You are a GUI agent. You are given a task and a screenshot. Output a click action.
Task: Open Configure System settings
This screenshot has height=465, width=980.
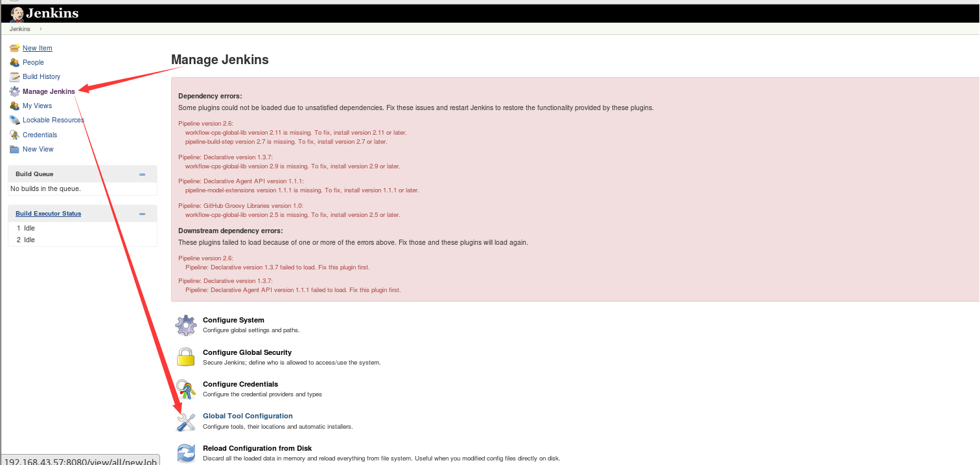pyautogui.click(x=233, y=320)
